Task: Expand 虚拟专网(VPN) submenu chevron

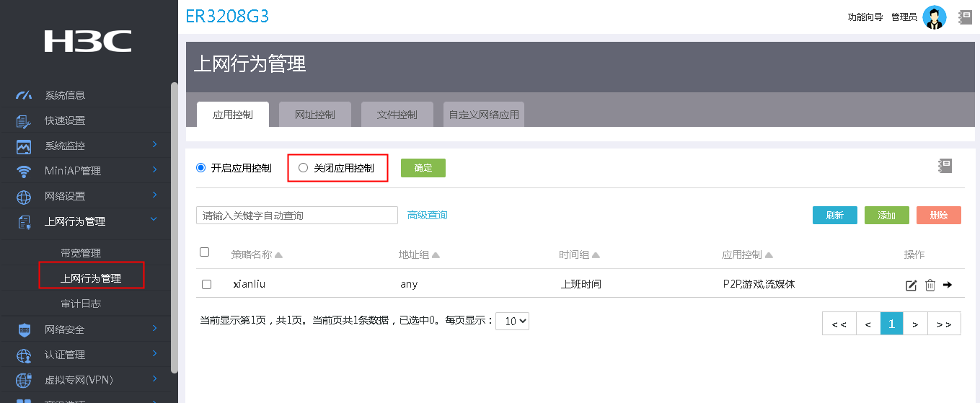Action: [x=154, y=378]
